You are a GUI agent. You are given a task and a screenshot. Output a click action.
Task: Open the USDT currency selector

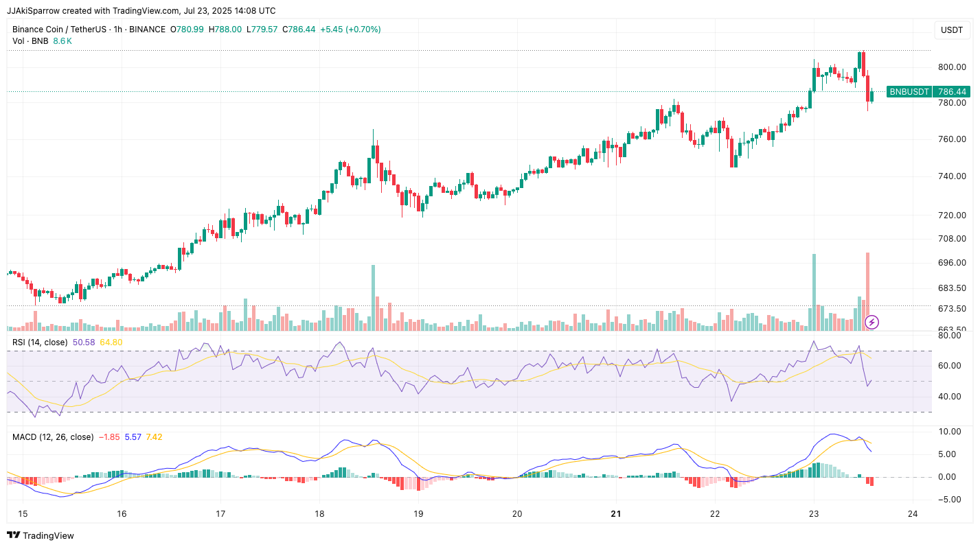(x=951, y=30)
